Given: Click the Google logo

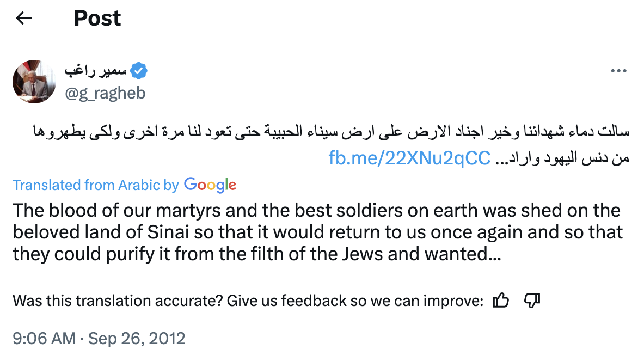Looking at the screenshot, I should (x=210, y=185).
